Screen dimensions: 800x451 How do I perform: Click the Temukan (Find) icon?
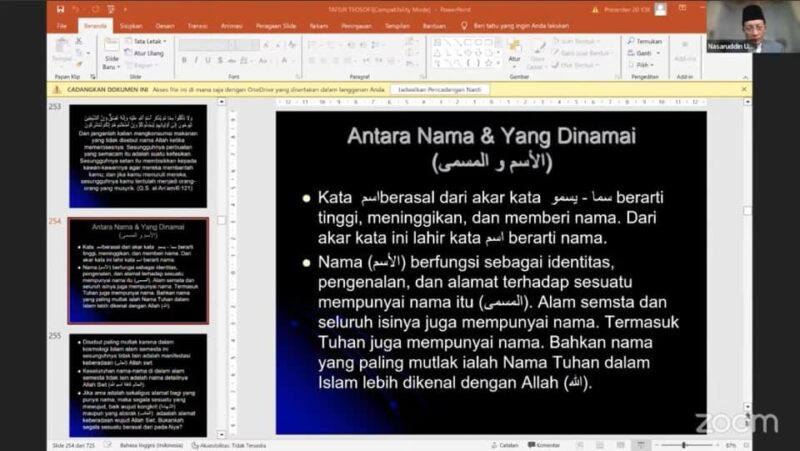coord(647,41)
